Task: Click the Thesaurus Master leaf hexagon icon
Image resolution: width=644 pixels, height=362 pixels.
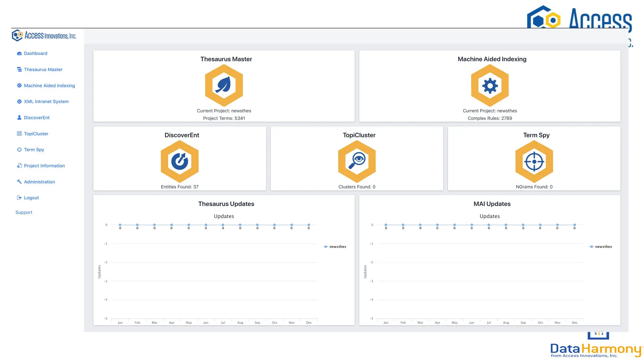Action: click(224, 85)
